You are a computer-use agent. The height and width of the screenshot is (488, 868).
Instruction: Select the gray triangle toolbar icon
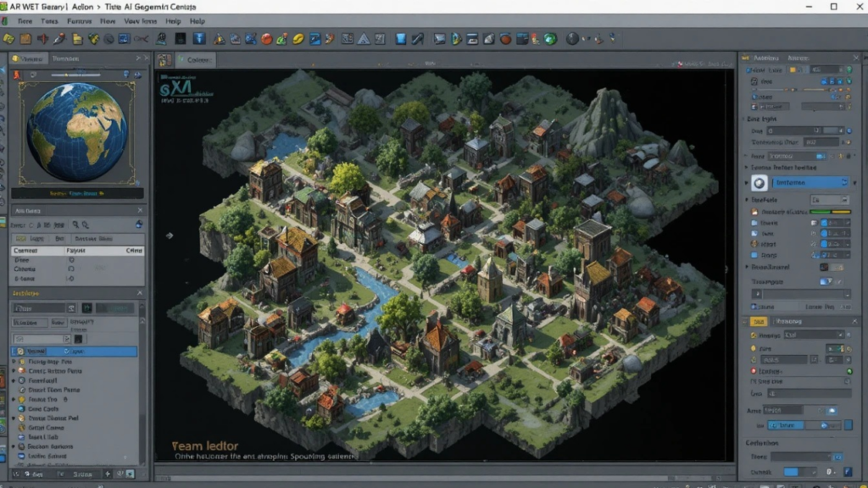364,39
